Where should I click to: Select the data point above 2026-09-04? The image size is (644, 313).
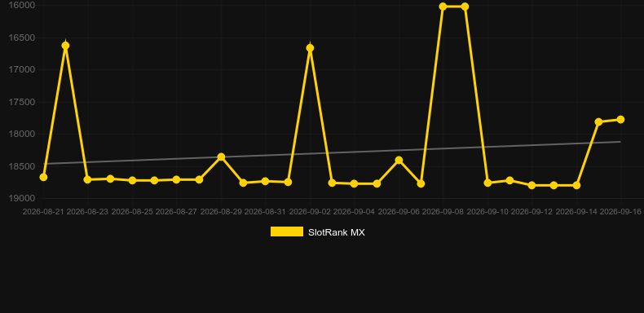pyautogui.click(x=354, y=183)
